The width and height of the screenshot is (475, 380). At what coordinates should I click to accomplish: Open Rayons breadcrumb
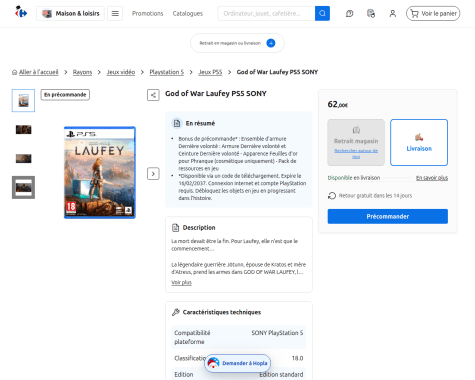[x=82, y=72]
